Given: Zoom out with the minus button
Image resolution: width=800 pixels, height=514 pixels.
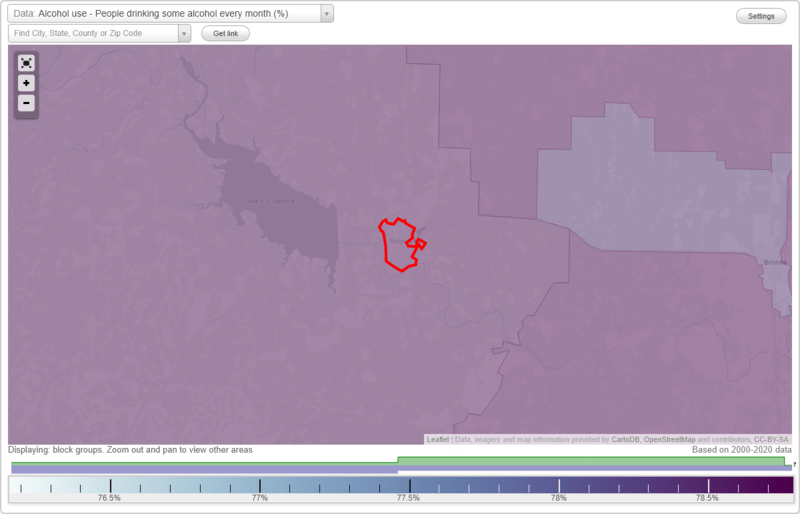Looking at the screenshot, I should [26, 103].
